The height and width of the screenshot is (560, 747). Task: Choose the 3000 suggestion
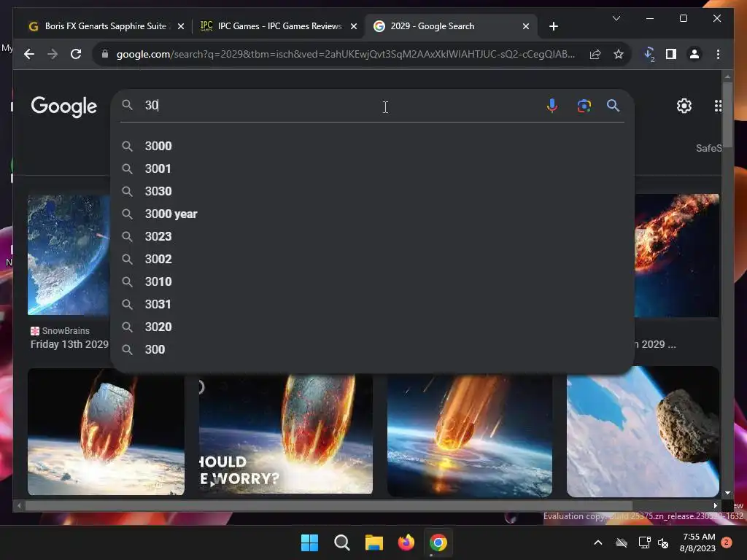click(371, 146)
